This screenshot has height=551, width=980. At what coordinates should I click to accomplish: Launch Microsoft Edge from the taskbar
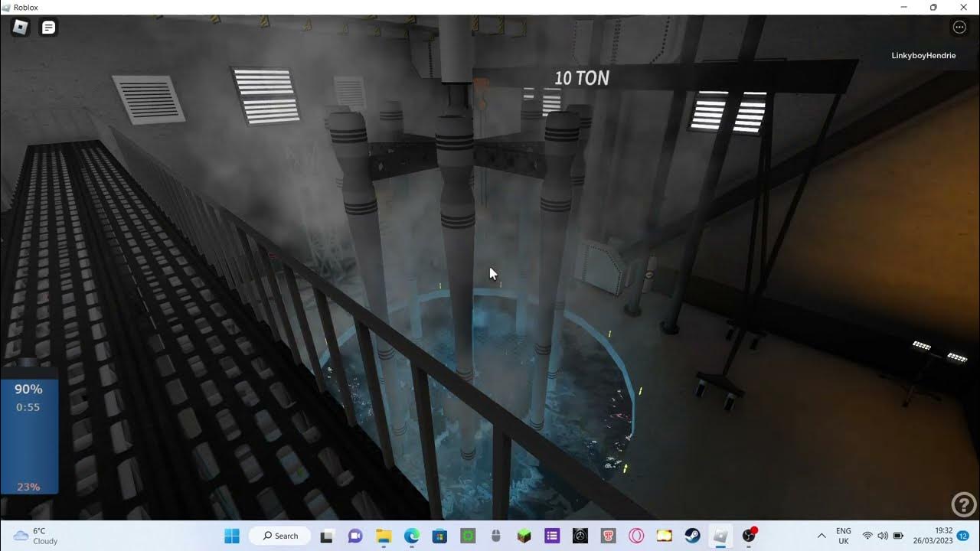point(412,536)
